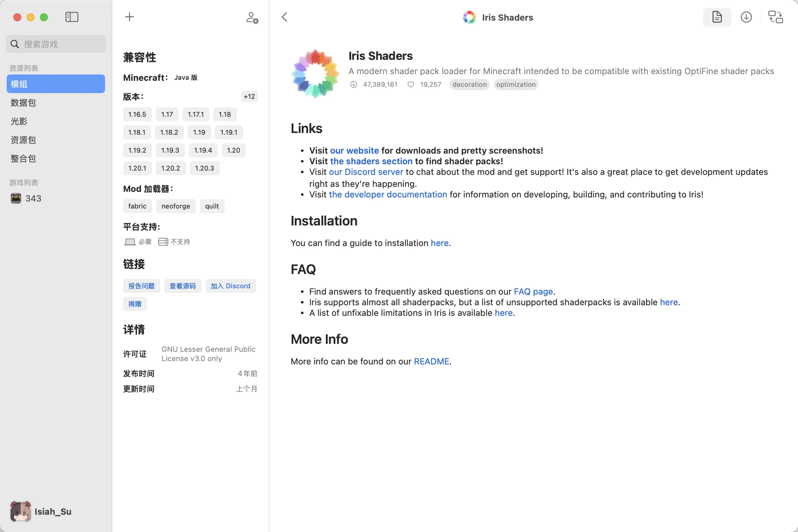798x532 pixels.
Task: Click the plus add icon
Action: [129, 17]
